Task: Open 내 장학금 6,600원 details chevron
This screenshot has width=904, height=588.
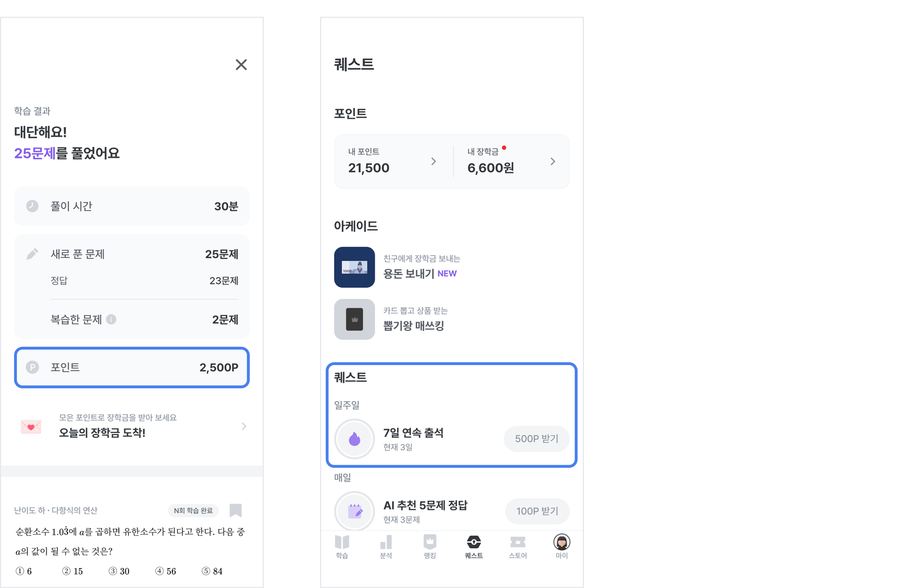Action: point(553,162)
